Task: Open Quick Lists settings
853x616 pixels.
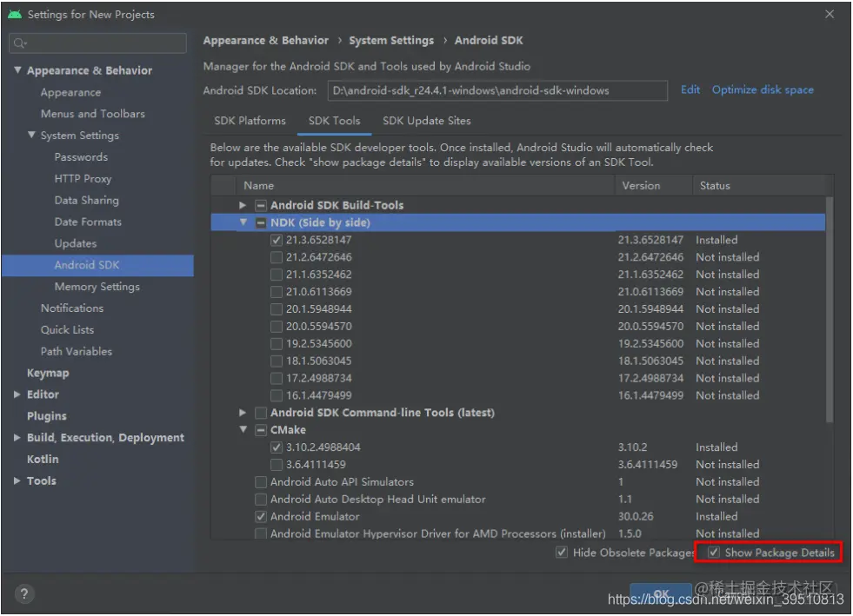Action: point(67,329)
